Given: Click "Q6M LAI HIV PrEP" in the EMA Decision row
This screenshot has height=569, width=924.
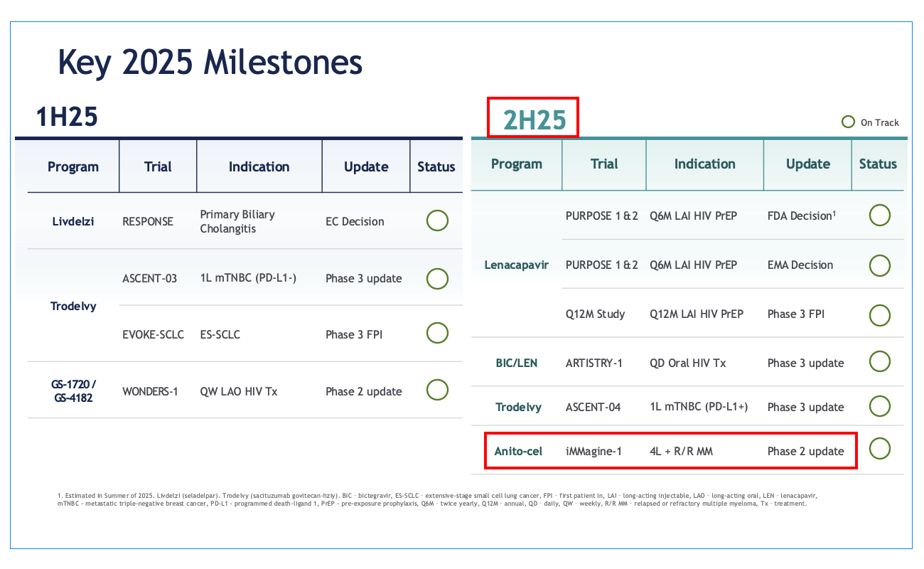Looking at the screenshot, I should 693,265.
